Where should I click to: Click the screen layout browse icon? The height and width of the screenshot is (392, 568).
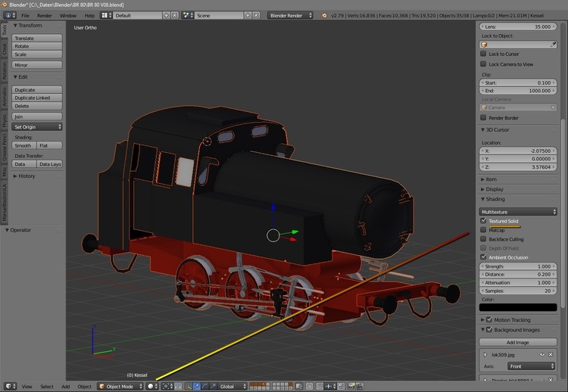(x=106, y=16)
